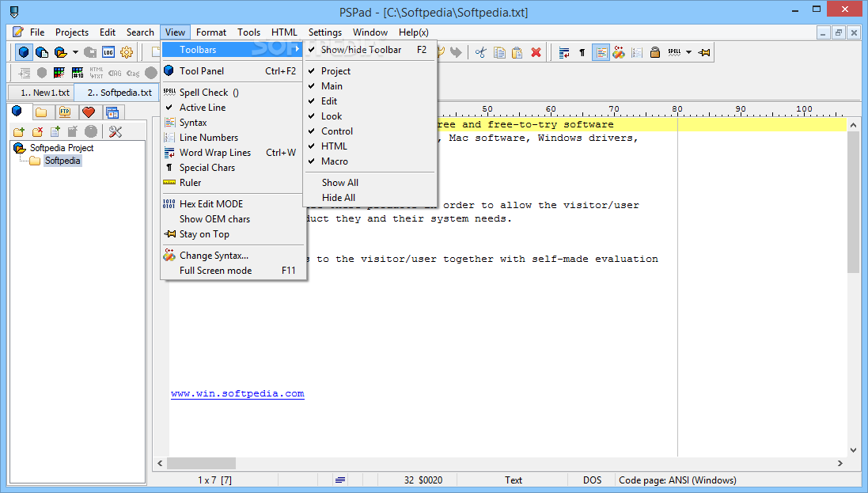Click the red X delete icon
This screenshot has width=868, height=493.
pos(536,52)
